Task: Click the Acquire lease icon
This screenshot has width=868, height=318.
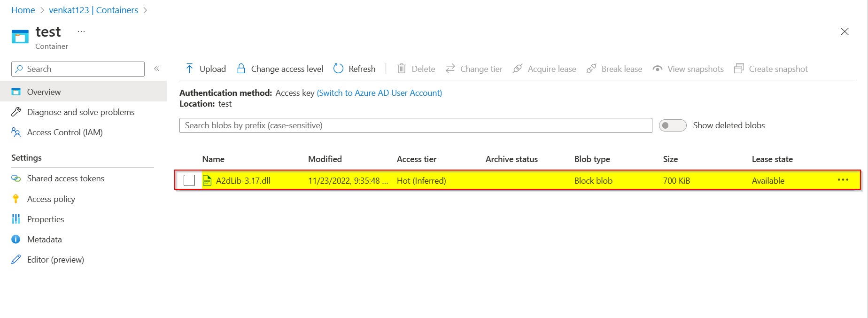Action: tap(518, 69)
